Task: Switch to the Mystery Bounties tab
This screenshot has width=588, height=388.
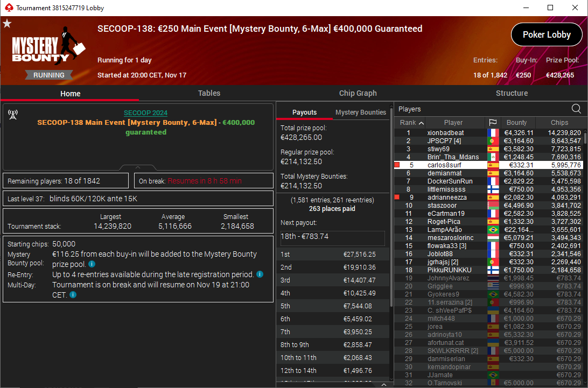Action: [360, 112]
